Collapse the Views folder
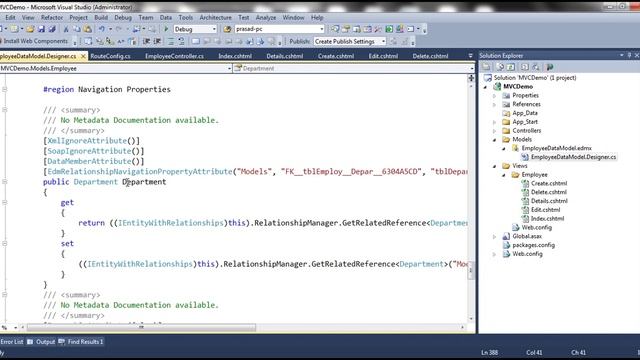640x360 pixels. click(495, 166)
